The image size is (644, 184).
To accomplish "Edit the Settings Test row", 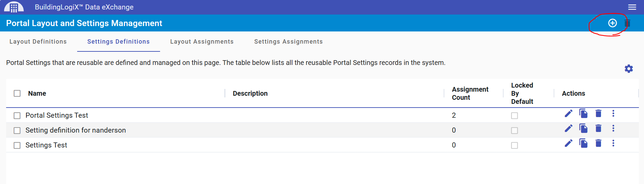I will point(569,143).
